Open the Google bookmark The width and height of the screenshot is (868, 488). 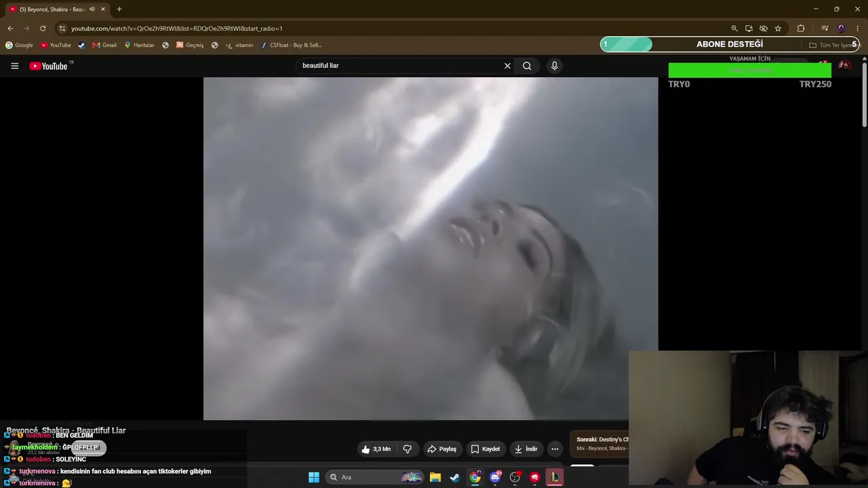tap(19, 45)
